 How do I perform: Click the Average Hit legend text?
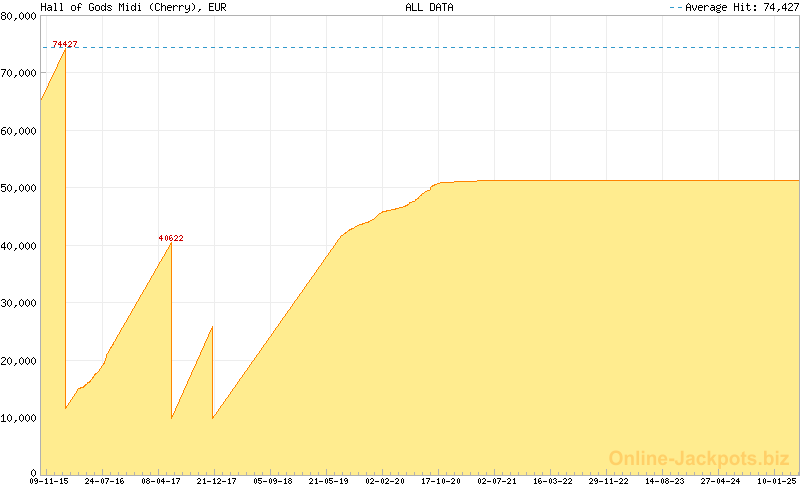click(x=740, y=7)
